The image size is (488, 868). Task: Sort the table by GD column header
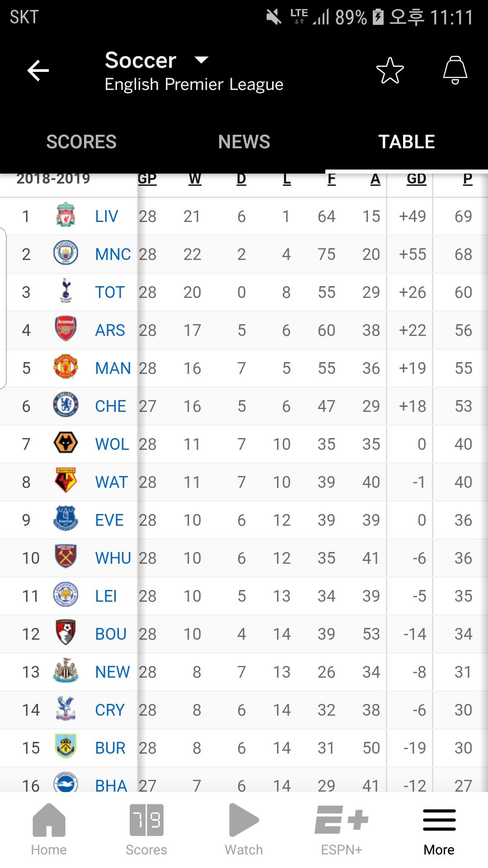[416, 179]
